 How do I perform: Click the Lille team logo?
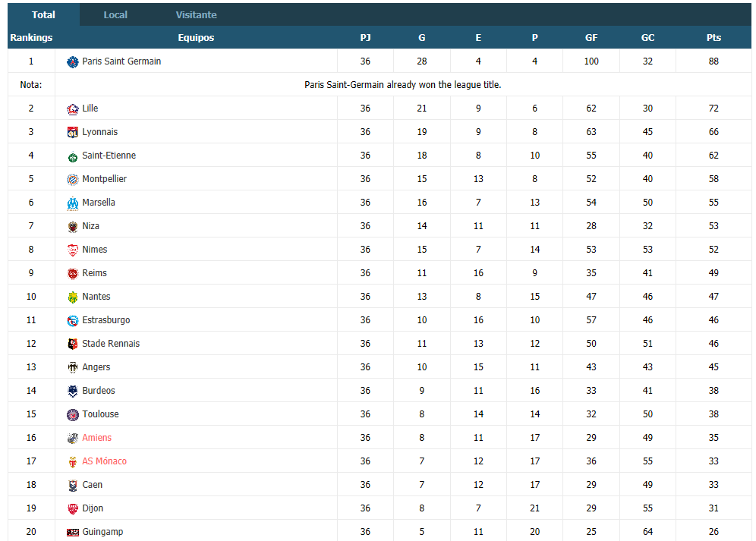point(73,109)
